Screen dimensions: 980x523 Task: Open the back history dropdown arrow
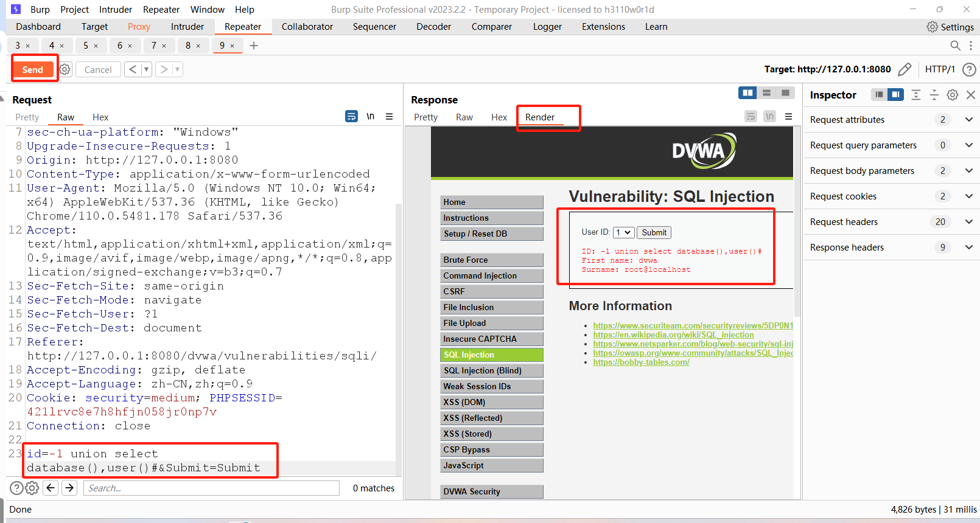click(x=146, y=69)
